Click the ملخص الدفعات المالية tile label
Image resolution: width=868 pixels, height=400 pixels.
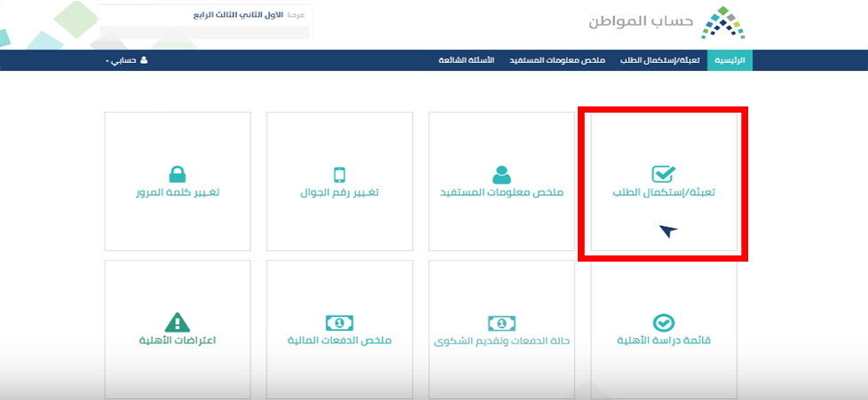[339, 341]
